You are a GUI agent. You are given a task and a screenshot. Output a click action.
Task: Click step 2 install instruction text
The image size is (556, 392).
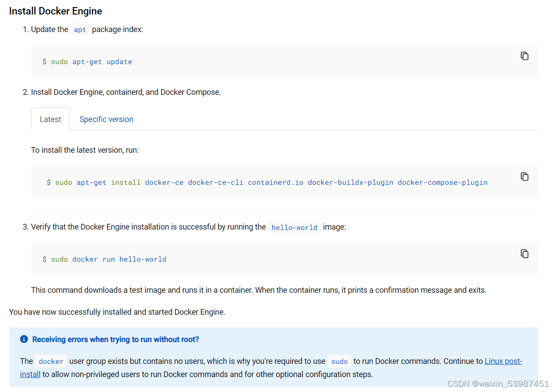pyautogui.click(x=126, y=92)
